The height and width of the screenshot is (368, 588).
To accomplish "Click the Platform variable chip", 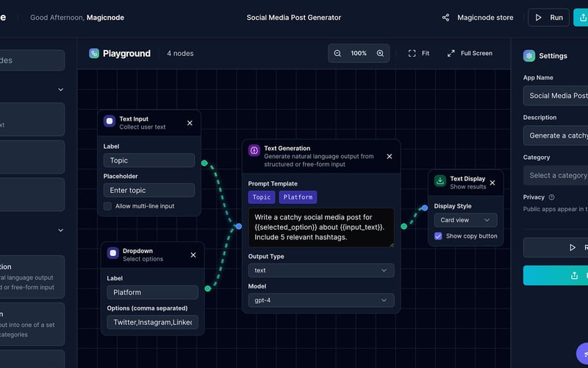I will [298, 197].
